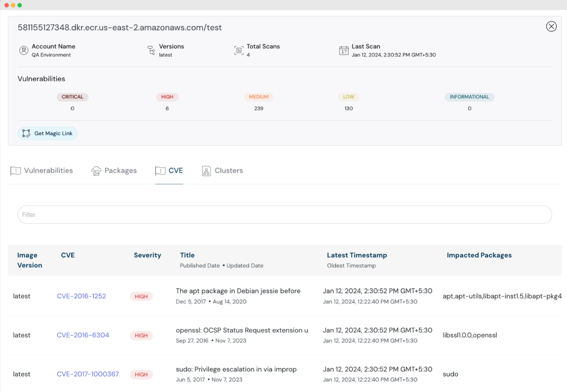Click the Account Name person icon
The width and height of the screenshot is (567, 392).
click(x=24, y=50)
